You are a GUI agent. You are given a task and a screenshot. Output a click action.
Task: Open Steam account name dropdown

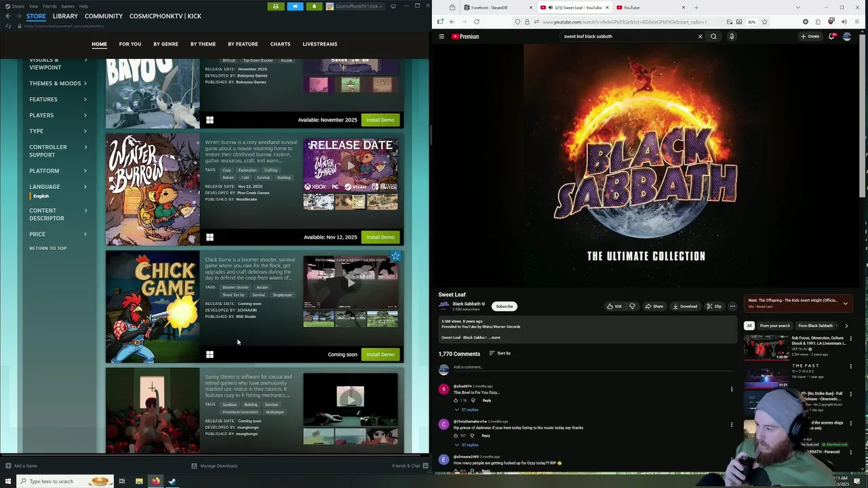click(x=355, y=6)
